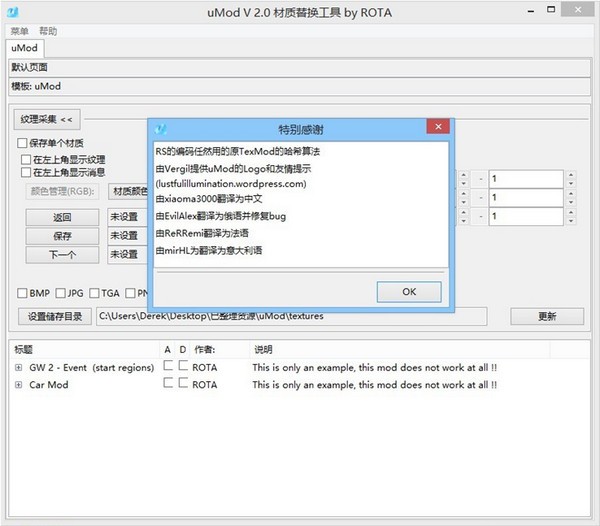Select the 由xiaoma3000翻译为中文 line

[209, 199]
